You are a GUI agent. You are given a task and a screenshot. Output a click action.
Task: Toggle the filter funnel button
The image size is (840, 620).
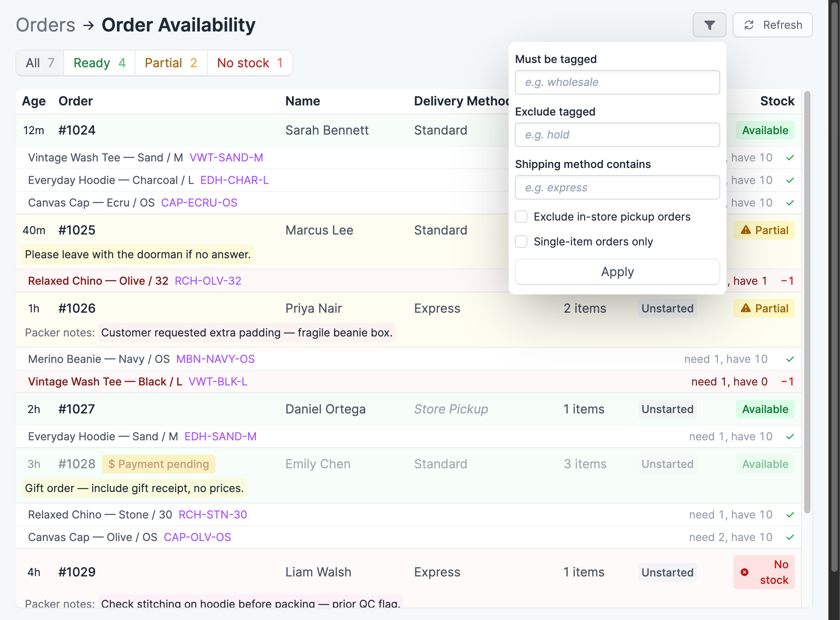pyautogui.click(x=709, y=25)
